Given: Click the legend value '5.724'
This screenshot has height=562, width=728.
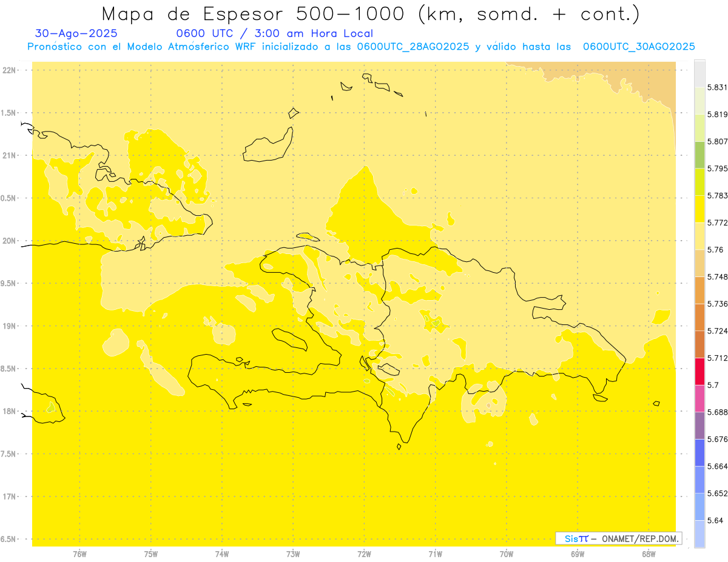Looking at the screenshot, I should [x=718, y=331].
